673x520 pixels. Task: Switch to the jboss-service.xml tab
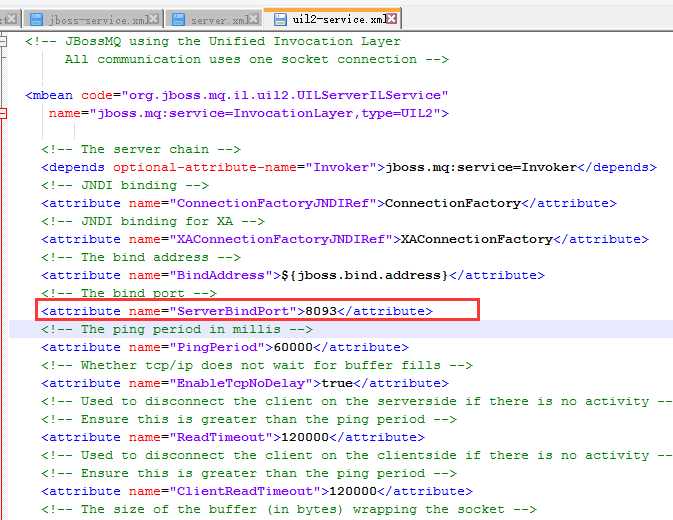[x=94, y=20]
